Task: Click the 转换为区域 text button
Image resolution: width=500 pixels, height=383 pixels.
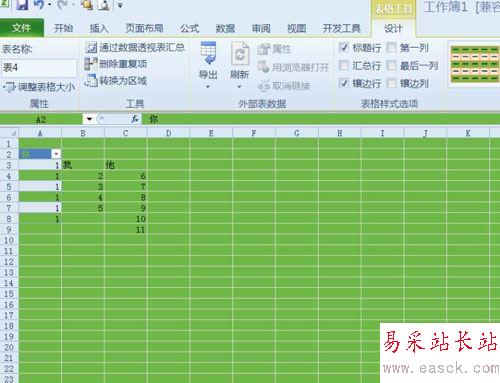Action: pyautogui.click(x=123, y=80)
